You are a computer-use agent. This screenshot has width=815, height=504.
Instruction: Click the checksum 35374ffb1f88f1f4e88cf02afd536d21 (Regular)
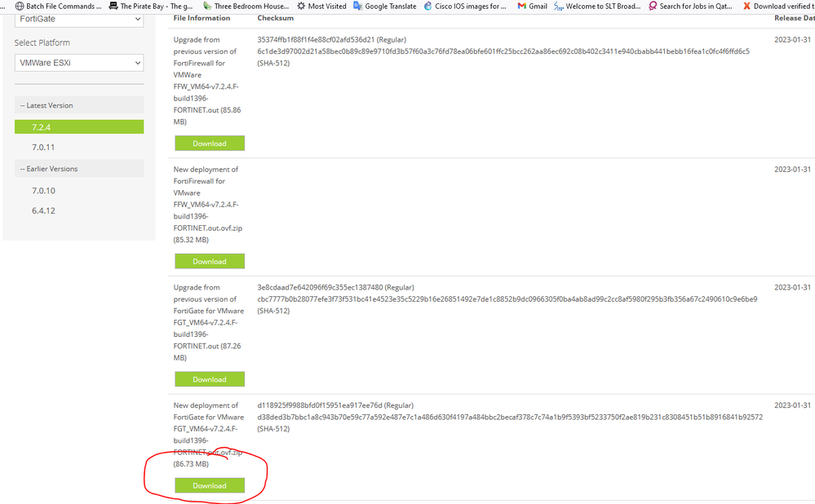[x=331, y=39]
